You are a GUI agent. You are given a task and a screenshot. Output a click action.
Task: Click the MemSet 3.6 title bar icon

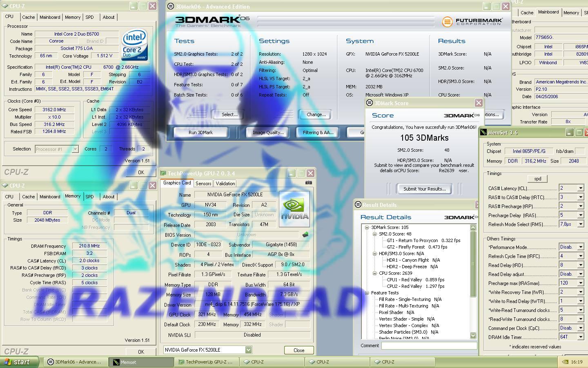click(x=483, y=132)
